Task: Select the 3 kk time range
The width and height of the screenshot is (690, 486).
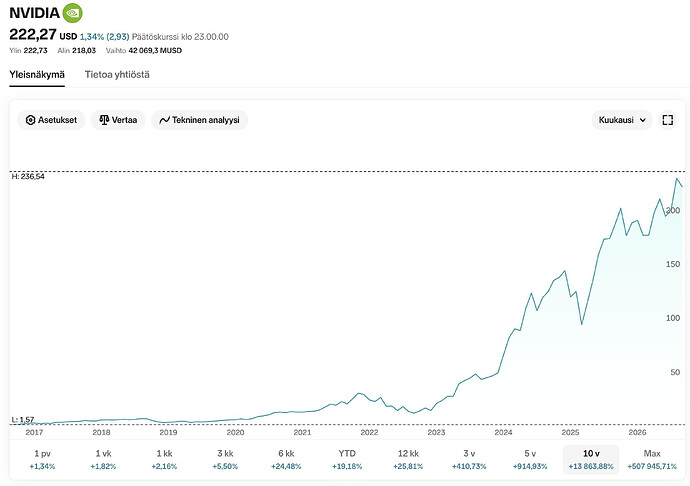Action: (225, 459)
